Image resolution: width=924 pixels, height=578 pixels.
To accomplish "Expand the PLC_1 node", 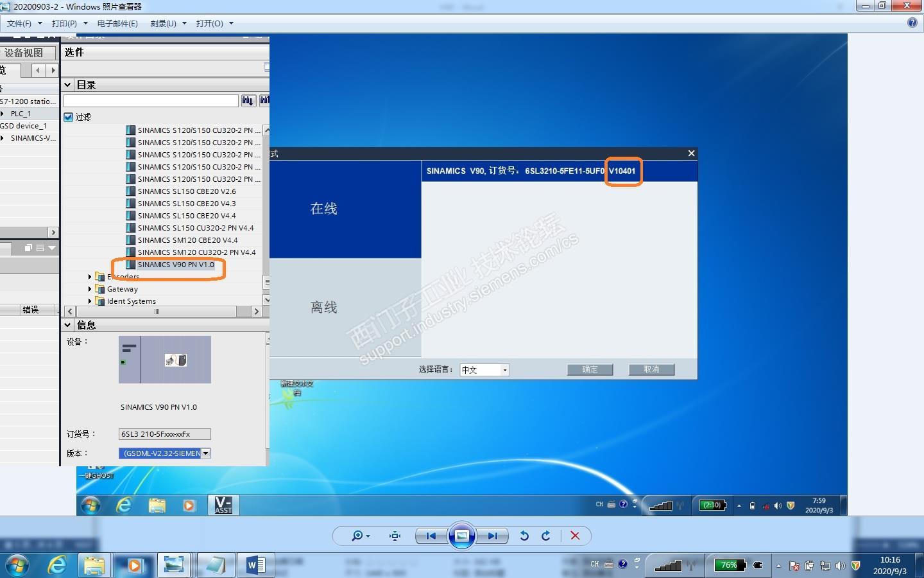I will [x=3, y=114].
